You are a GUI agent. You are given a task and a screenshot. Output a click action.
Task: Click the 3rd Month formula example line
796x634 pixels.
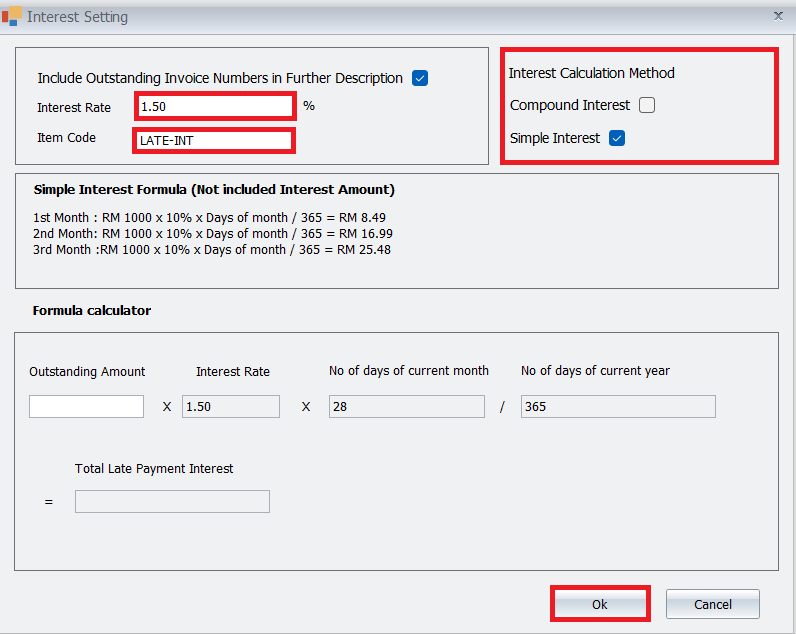click(x=211, y=249)
